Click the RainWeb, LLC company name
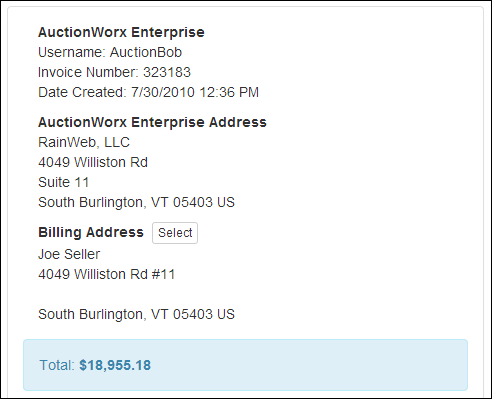This screenshot has height=399, width=492. [x=84, y=142]
